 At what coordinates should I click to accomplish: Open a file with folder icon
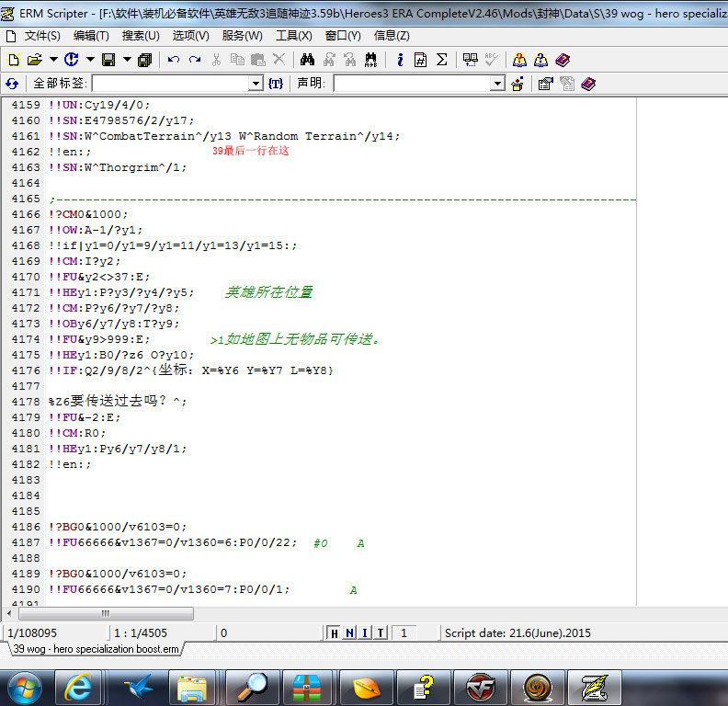click(35, 60)
